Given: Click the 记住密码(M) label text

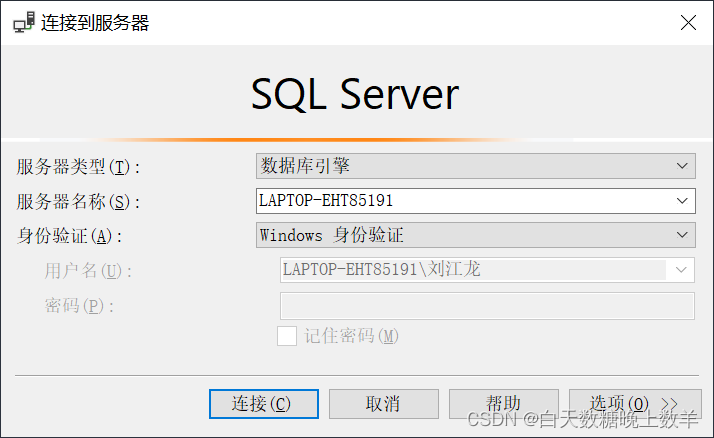Looking at the screenshot, I should click(352, 336).
